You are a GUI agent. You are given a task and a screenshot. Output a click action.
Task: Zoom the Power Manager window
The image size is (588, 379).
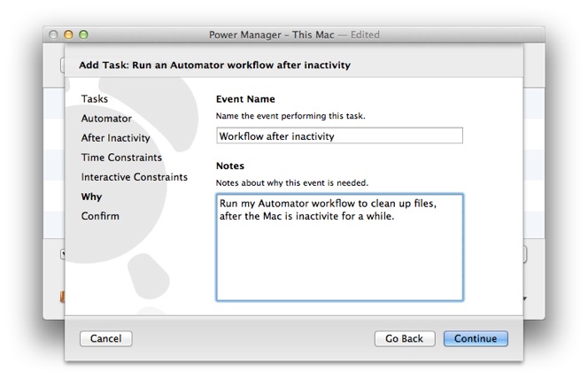(83, 35)
